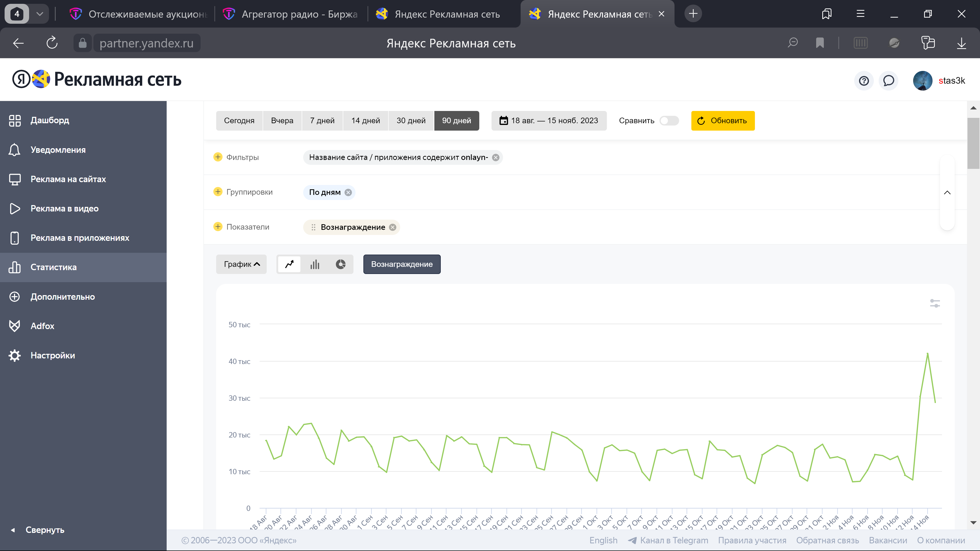This screenshot has width=980, height=551.
Task: Expand the График dropdown
Action: [x=242, y=264]
